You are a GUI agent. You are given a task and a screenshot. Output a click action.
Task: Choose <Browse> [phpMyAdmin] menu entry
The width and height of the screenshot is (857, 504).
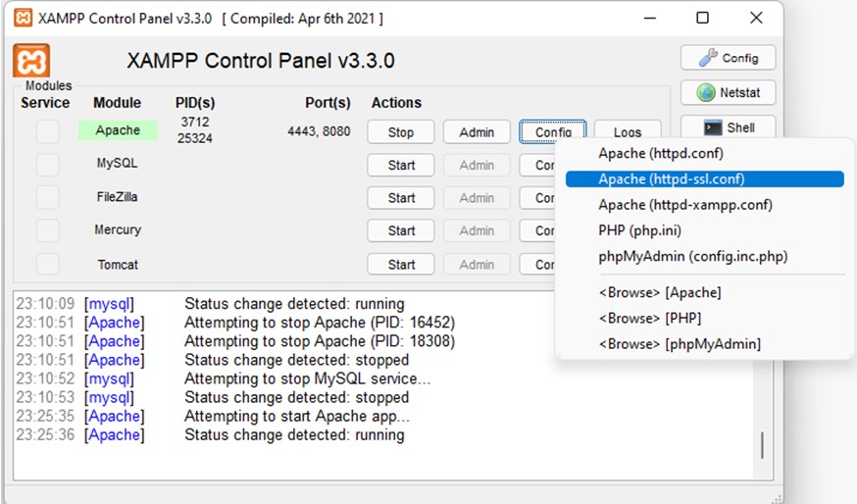[x=704, y=344]
